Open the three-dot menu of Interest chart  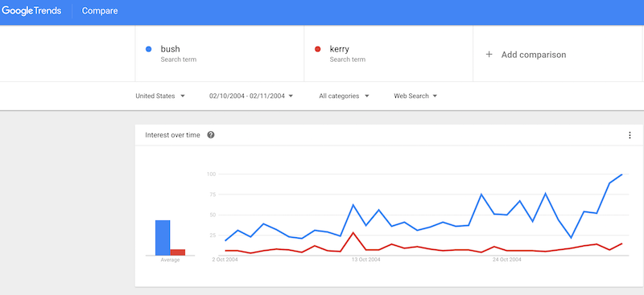click(x=630, y=135)
